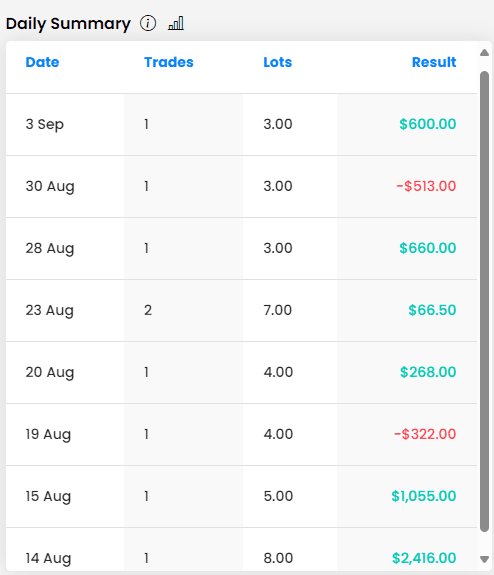Click the scrollbar up arrow
Viewport: 494px width, 575px height.
click(x=484, y=53)
